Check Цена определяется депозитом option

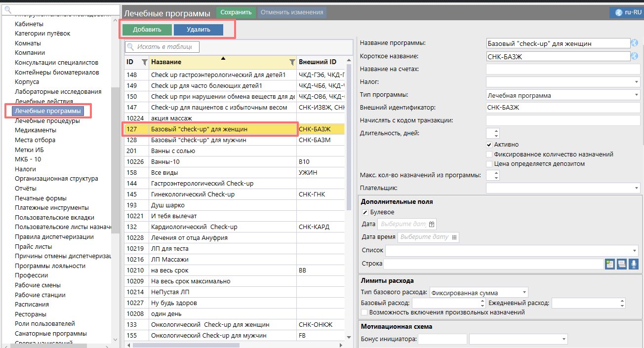[489, 163]
